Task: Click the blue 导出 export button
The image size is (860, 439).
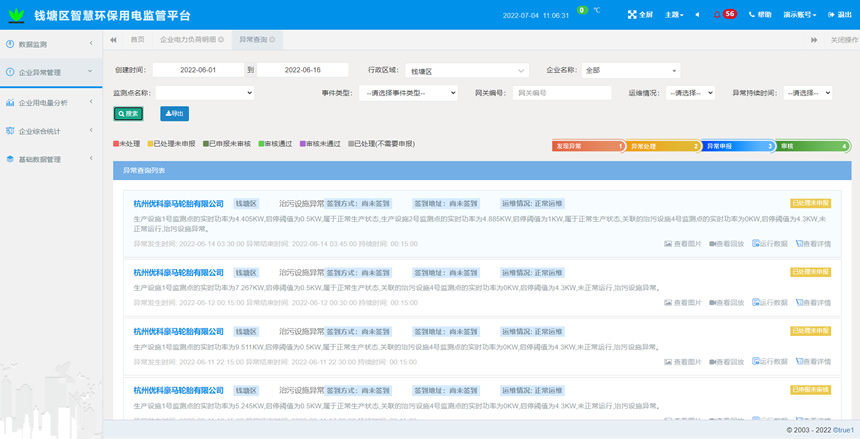Action: tap(173, 114)
